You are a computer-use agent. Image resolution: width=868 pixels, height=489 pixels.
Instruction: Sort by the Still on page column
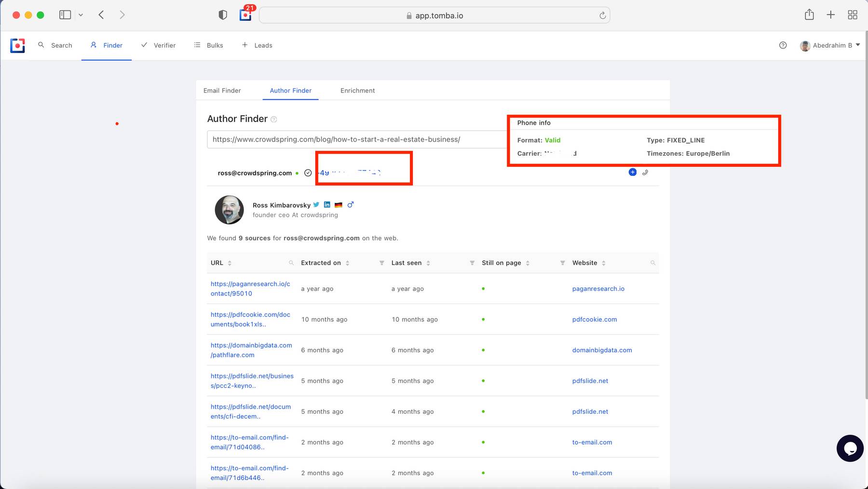528,263
